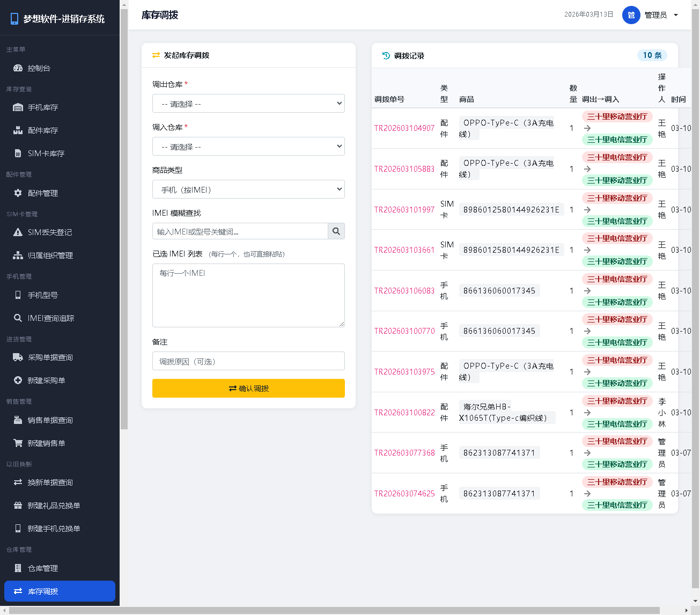Open transfer record TR202603104907
The image size is (700, 615).
click(404, 128)
